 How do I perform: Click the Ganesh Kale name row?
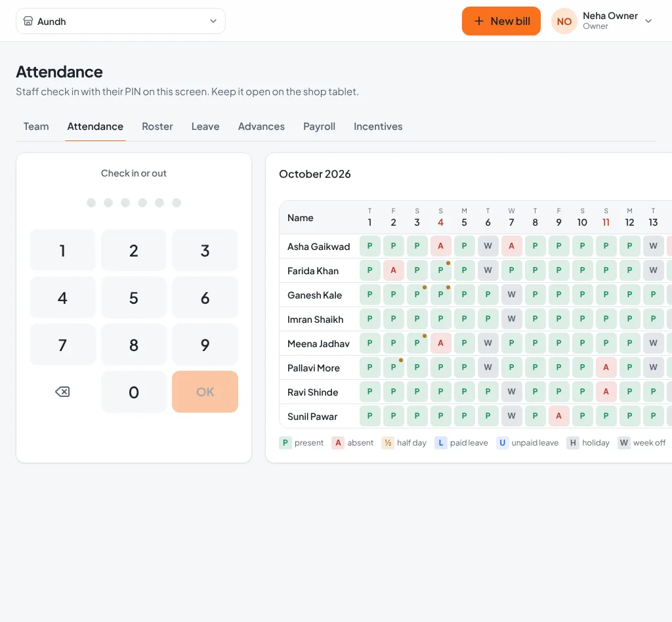(x=315, y=295)
